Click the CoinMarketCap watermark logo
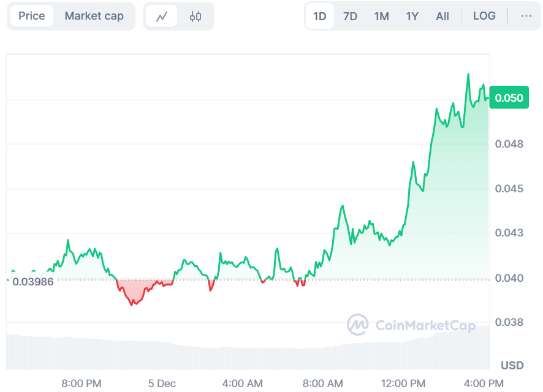The width and height of the screenshot is (543, 392). 411,325
